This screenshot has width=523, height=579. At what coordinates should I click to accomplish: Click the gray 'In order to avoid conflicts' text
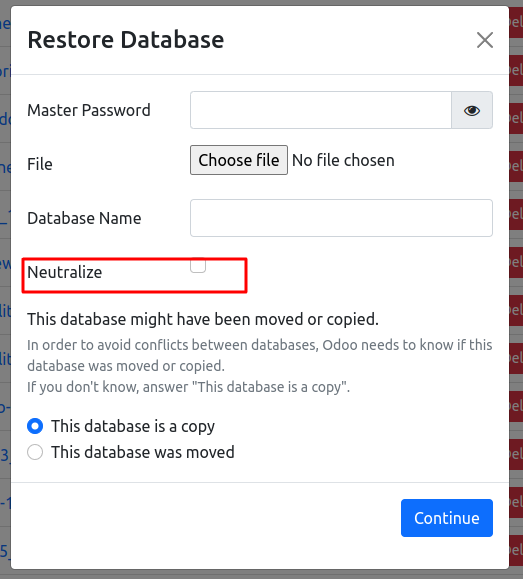click(x=260, y=356)
